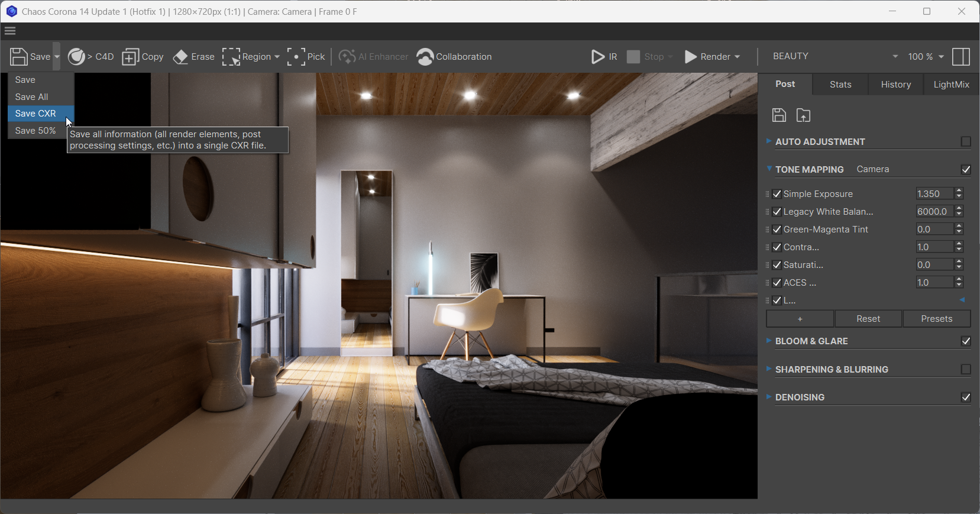
Task: Uncheck the L... operator checkbox
Action: pos(777,300)
